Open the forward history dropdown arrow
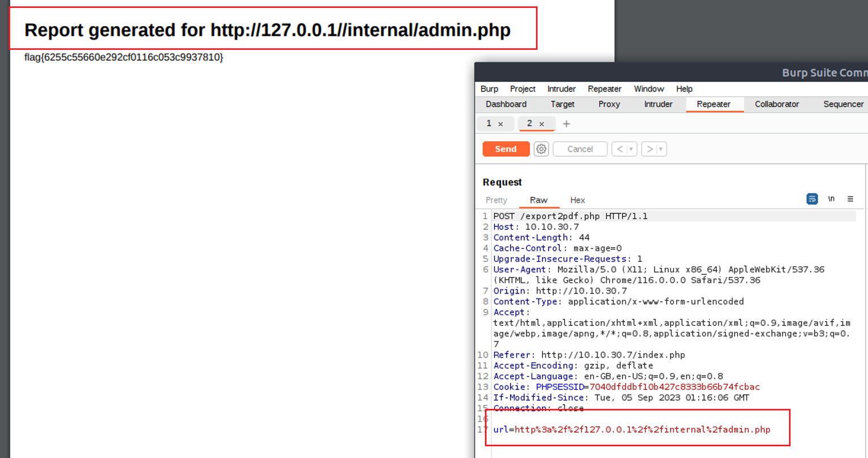 [661, 149]
